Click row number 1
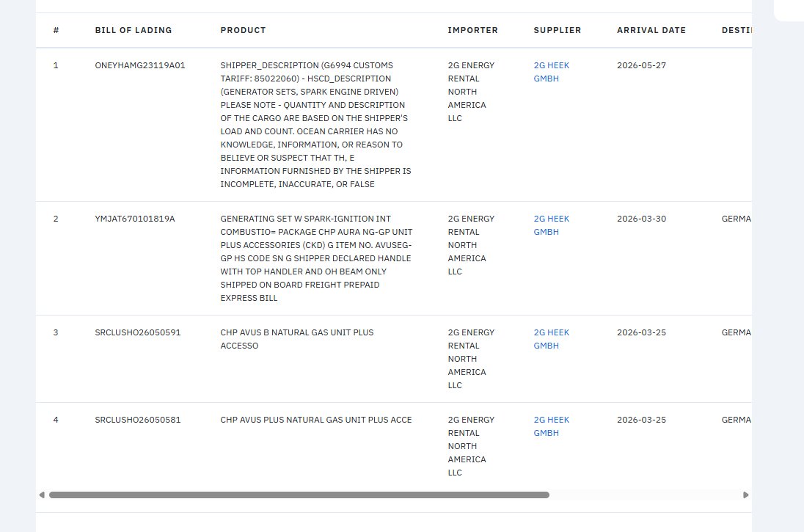Screen dimensions: 804x532 coord(55,65)
